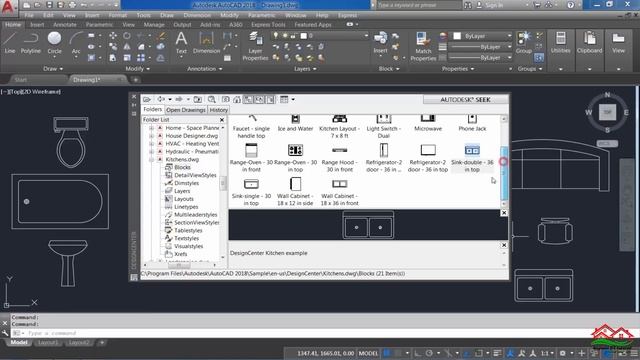Open the Format menu
The height and width of the screenshot is (360, 640).
[118, 15]
